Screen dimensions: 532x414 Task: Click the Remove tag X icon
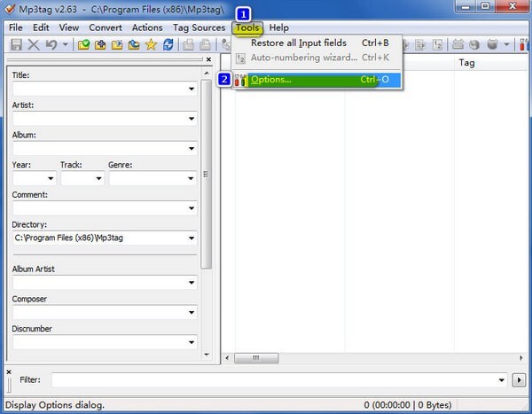pyautogui.click(x=34, y=44)
